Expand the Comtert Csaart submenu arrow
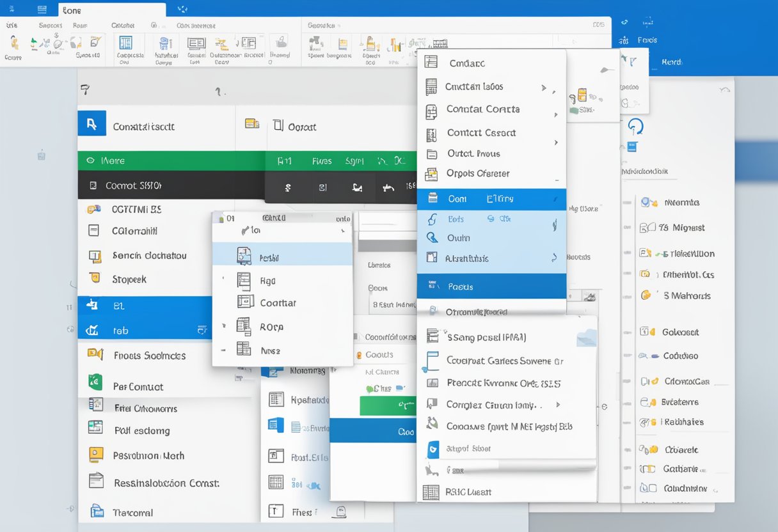 pyautogui.click(x=556, y=142)
